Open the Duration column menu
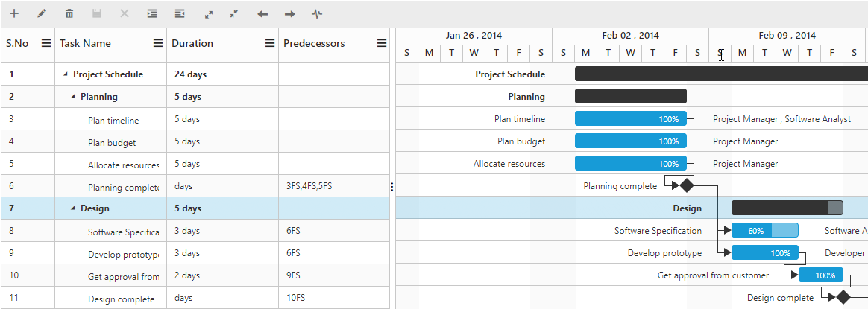Image resolution: width=868 pixels, height=309 pixels. pyautogui.click(x=270, y=43)
